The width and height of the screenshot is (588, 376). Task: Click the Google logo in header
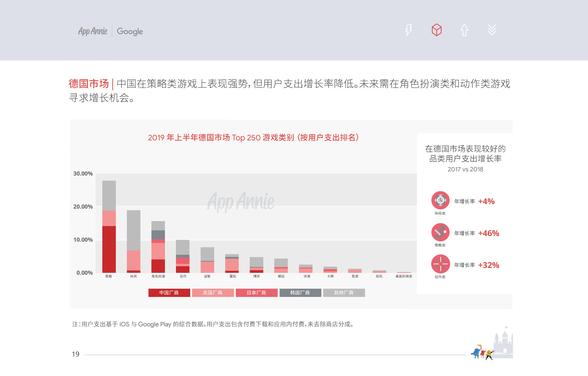pyautogui.click(x=130, y=31)
